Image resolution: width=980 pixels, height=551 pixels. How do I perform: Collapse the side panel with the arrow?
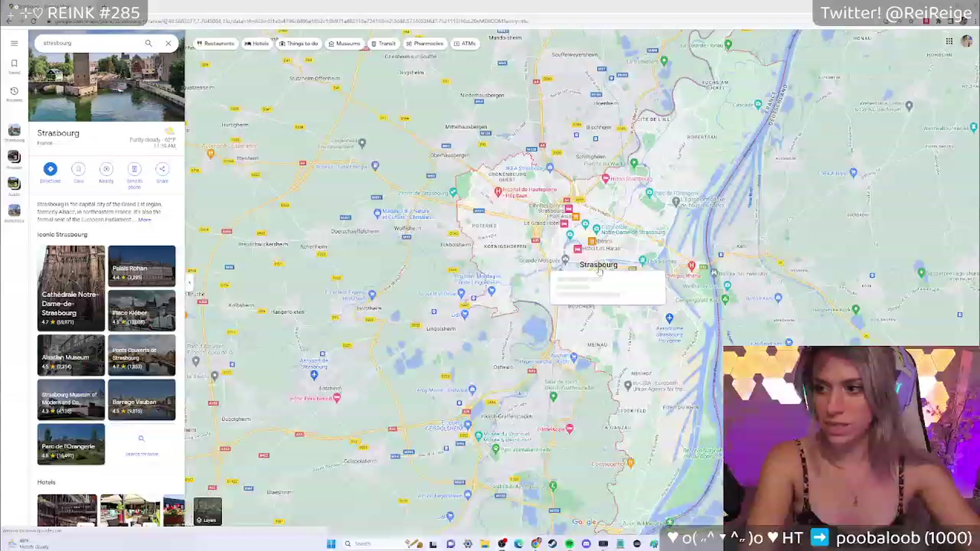[x=189, y=282]
